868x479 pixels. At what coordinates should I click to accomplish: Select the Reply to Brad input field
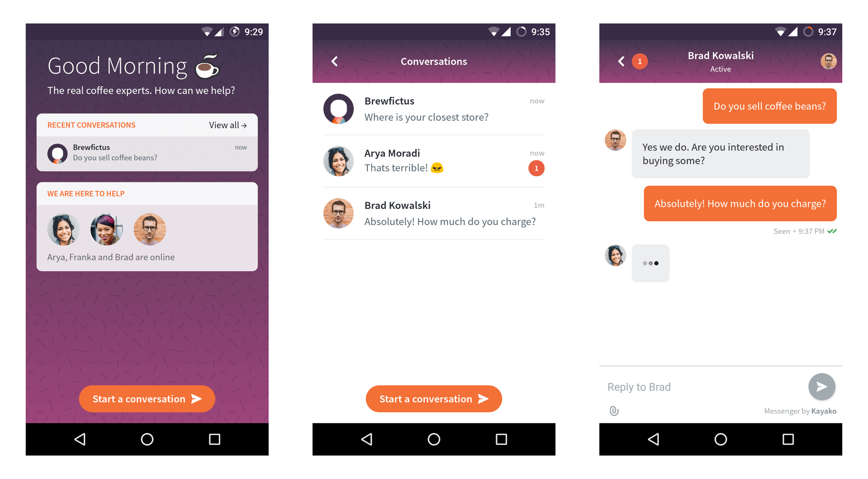click(696, 387)
